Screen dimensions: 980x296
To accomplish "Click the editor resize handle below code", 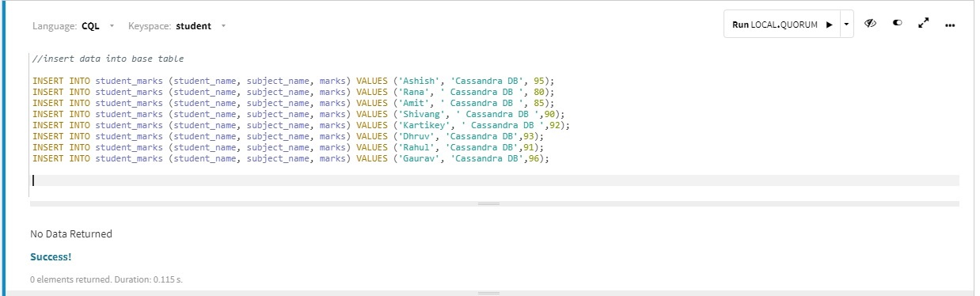I will pos(488,204).
